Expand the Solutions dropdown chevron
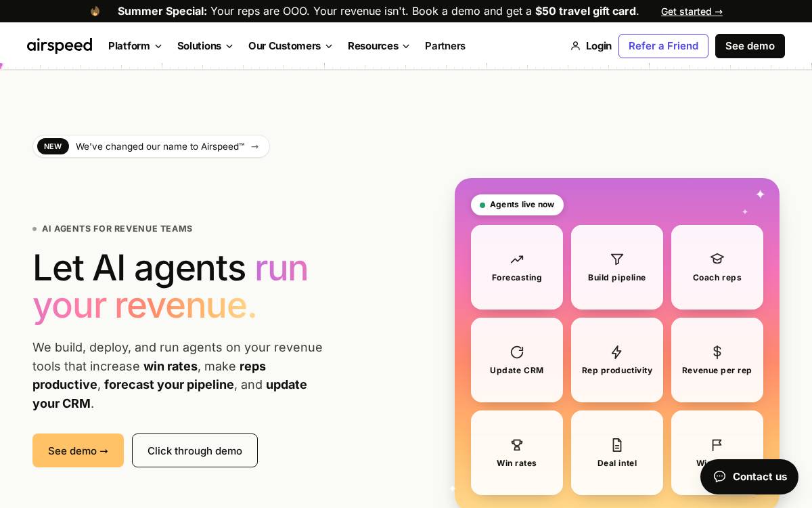 pos(229,46)
